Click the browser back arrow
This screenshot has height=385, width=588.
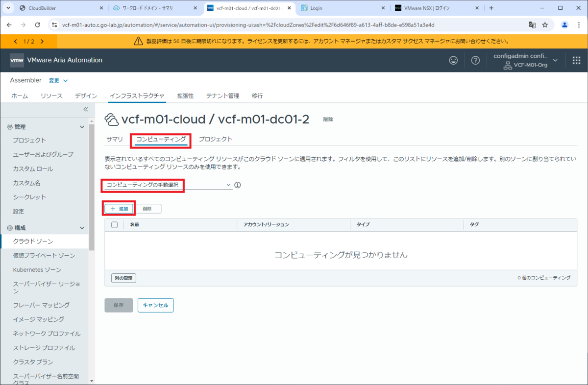pyautogui.click(x=9, y=25)
